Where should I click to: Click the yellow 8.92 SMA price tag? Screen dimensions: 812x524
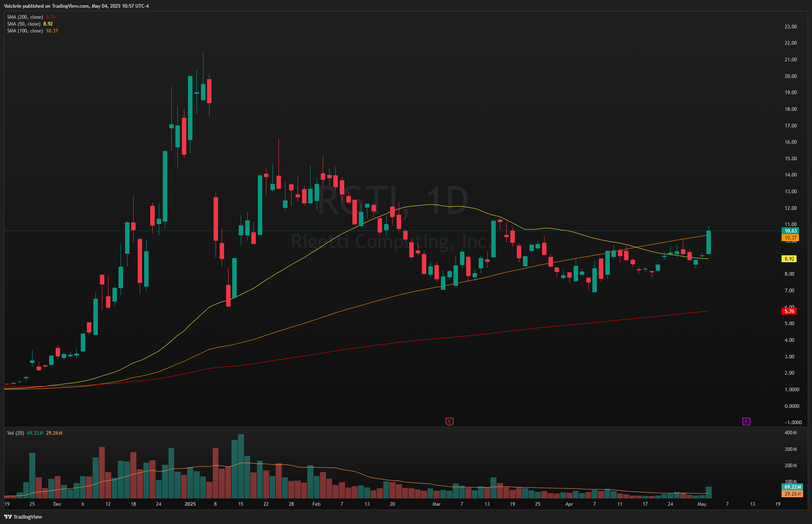pos(789,259)
